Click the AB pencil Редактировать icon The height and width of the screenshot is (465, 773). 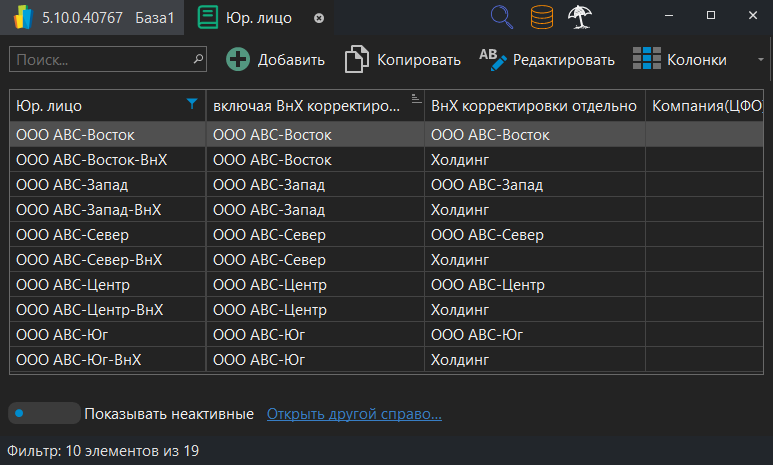(x=492, y=59)
